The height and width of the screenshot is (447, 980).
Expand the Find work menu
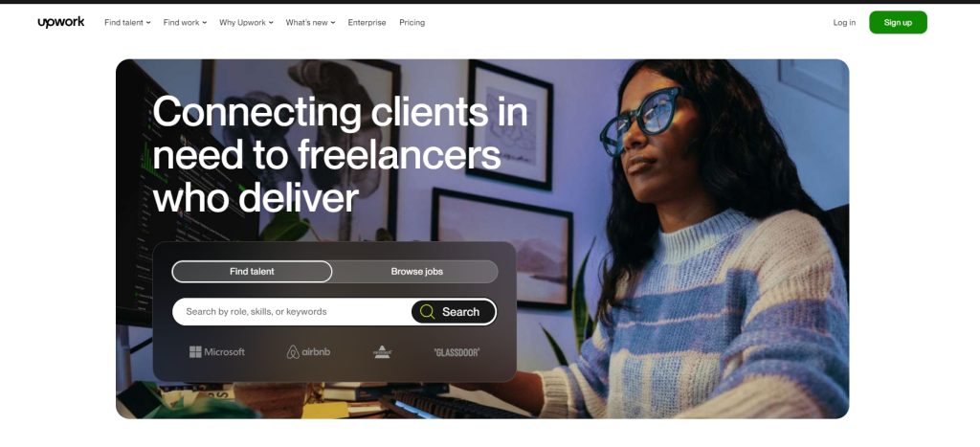click(x=185, y=23)
